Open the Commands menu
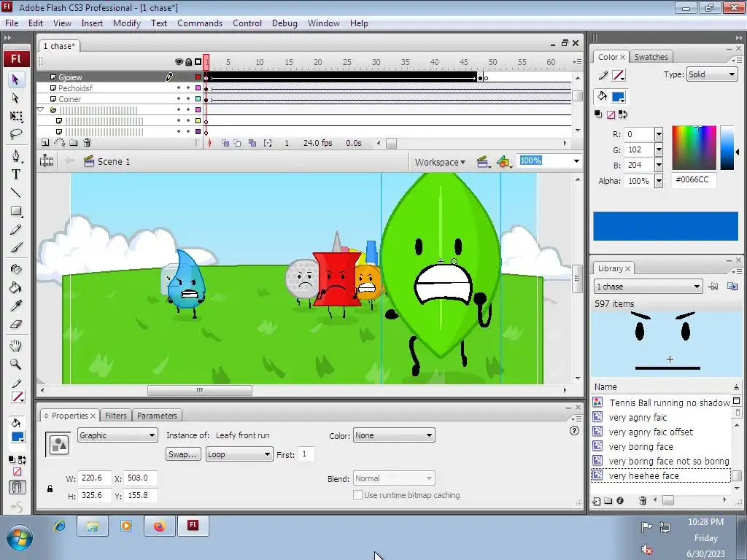747x560 pixels. pyautogui.click(x=200, y=23)
